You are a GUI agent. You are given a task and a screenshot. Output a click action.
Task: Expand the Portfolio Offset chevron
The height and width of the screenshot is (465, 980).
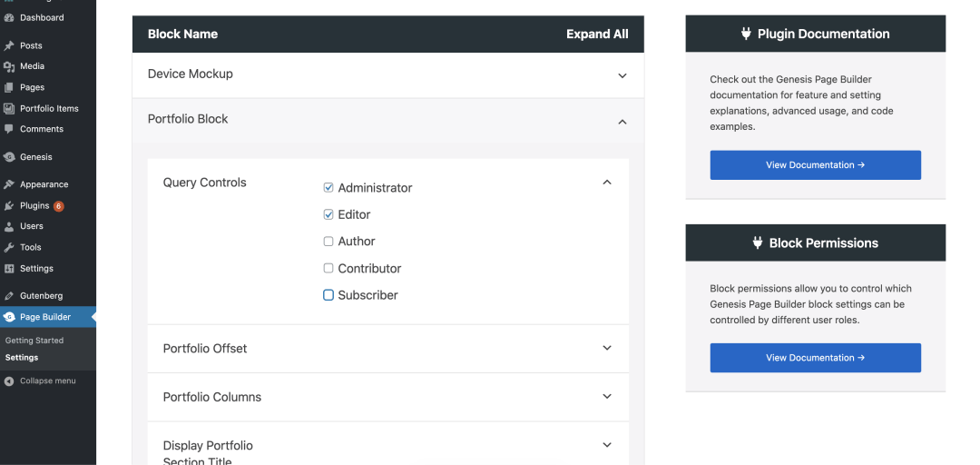pyautogui.click(x=606, y=348)
